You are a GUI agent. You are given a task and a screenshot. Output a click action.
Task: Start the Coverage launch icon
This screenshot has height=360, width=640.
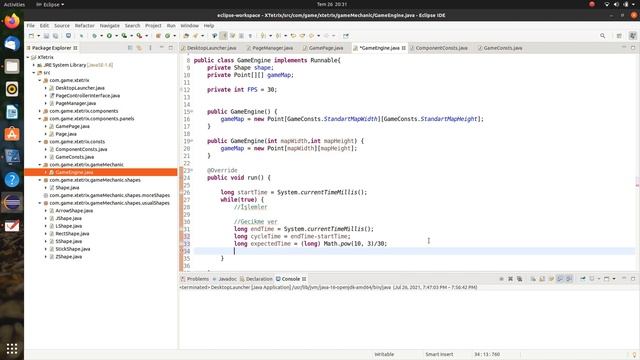point(124,36)
